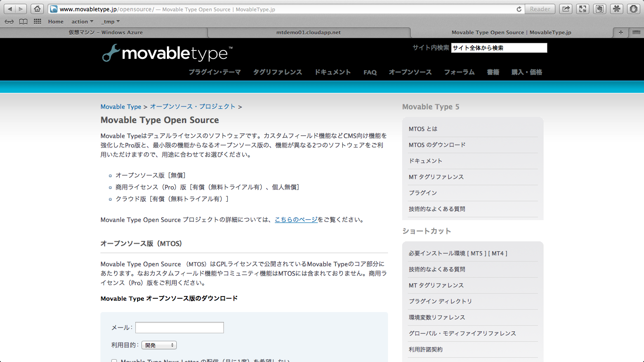Open the Home bookmark
644x362 pixels.
[56, 22]
